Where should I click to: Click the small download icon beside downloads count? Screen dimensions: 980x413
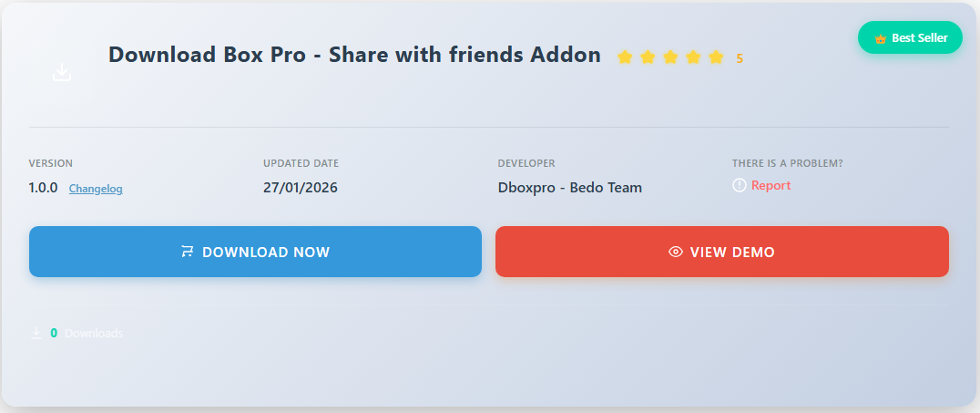(36, 334)
